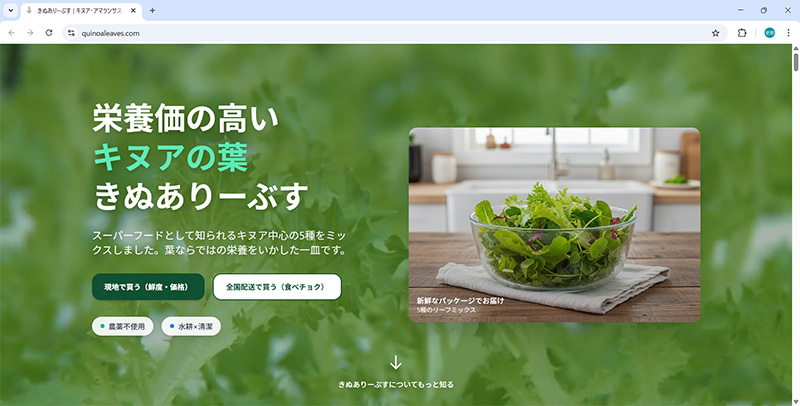
Task: Click きぬありーぶすについてもっと知る link
Action: [396, 385]
